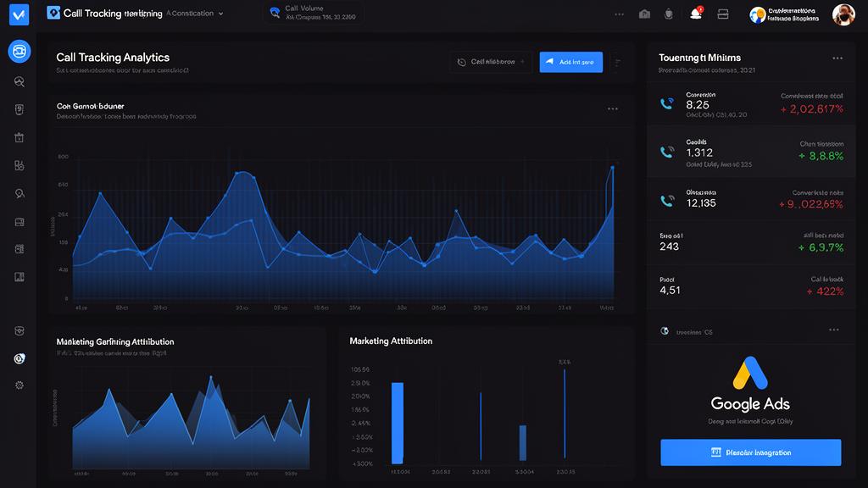Click the "12,135" metric value

point(701,203)
